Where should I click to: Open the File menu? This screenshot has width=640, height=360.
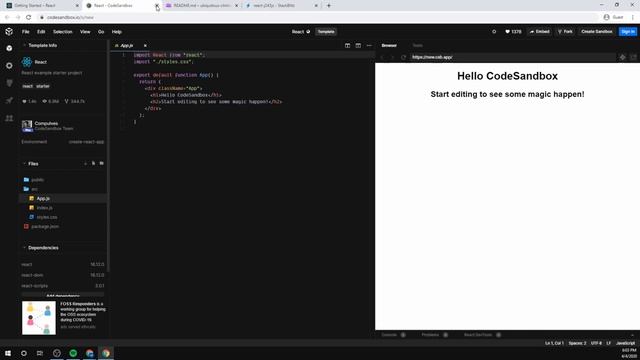pos(26,32)
